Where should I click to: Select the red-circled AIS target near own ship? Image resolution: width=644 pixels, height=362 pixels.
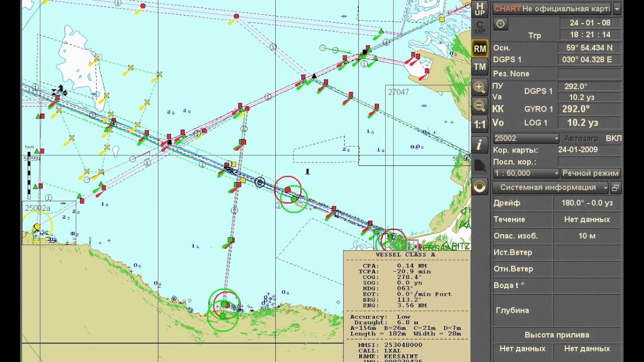288,190
